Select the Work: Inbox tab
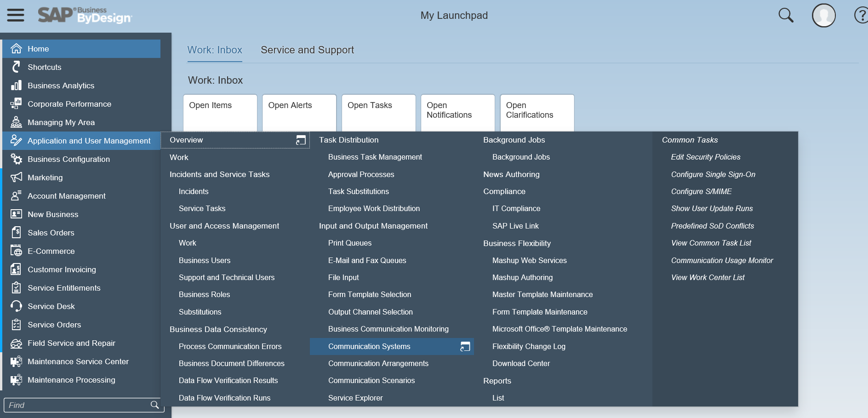The height and width of the screenshot is (418, 868). coord(215,50)
